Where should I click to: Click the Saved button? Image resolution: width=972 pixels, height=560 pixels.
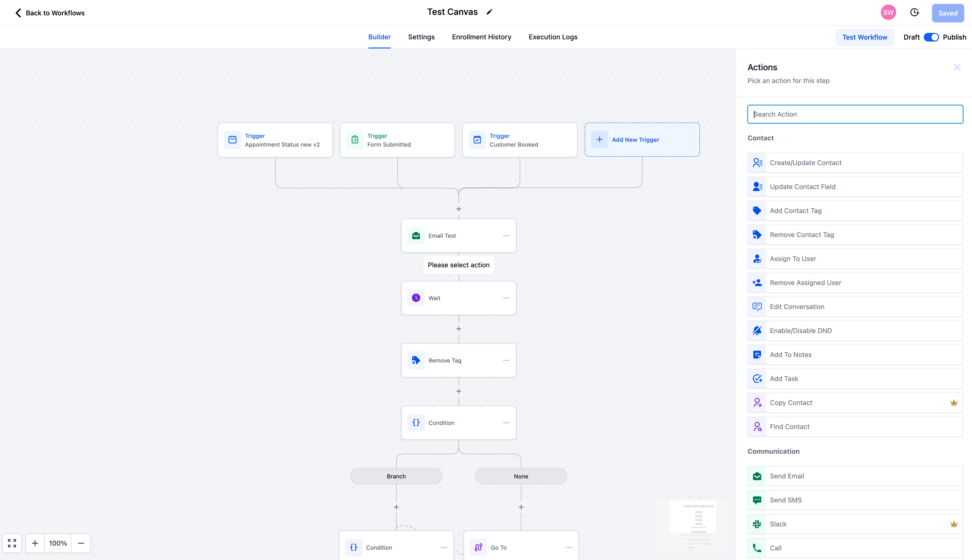click(x=947, y=13)
